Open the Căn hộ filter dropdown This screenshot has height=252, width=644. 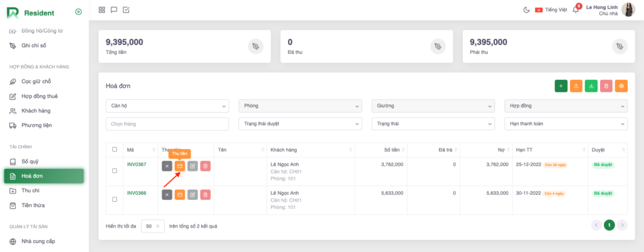[167, 106]
